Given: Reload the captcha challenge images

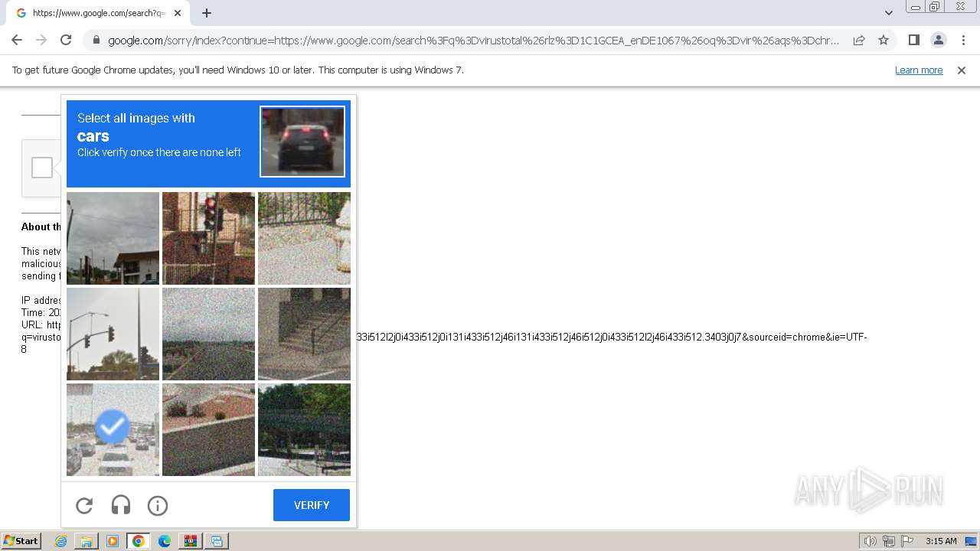Looking at the screenshot, I should [84, 505].
